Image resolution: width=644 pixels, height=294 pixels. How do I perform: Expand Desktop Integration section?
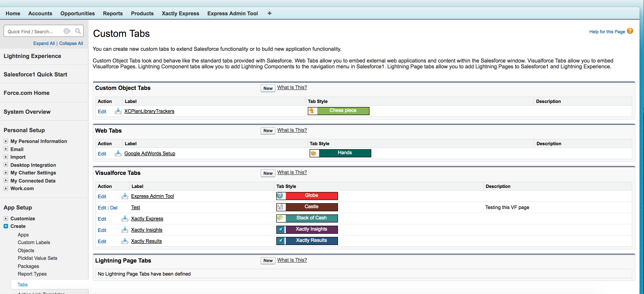click(6, 165)
